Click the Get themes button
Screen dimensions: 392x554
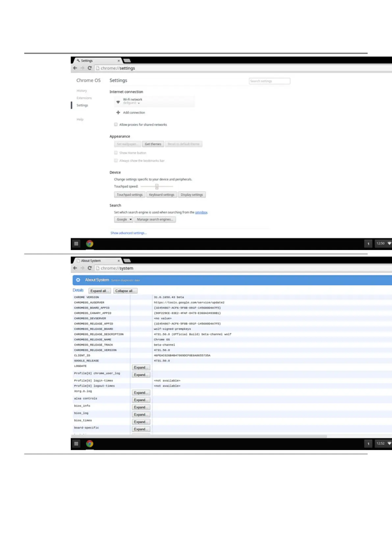tap(153, 144)
